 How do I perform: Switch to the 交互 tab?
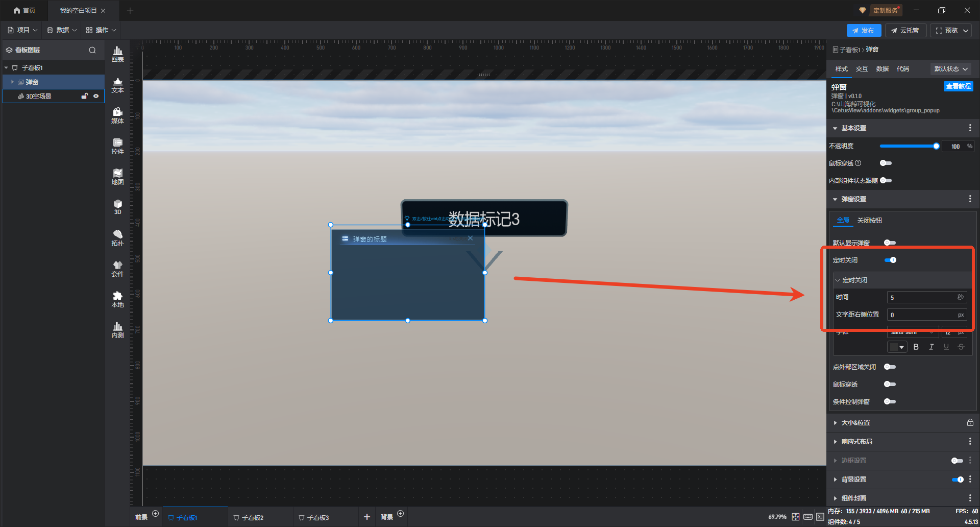pos(862,69)
